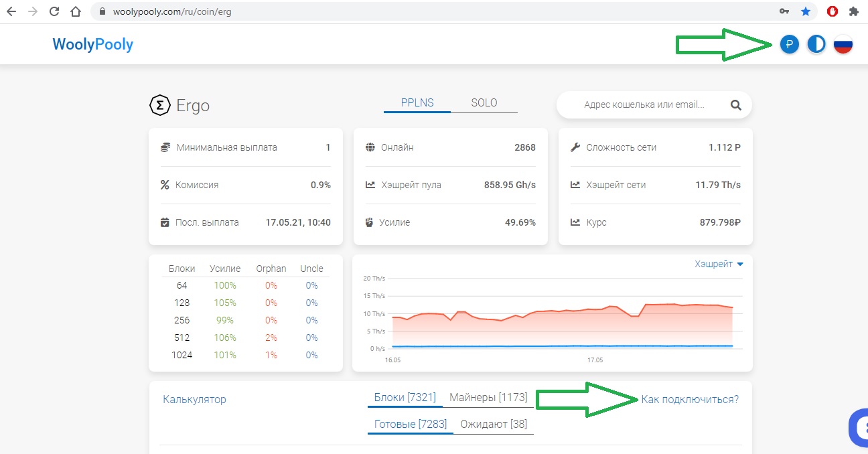Reload the page in the browser
The height and width of the screenshot is (454, 868).
click(54, 11)
